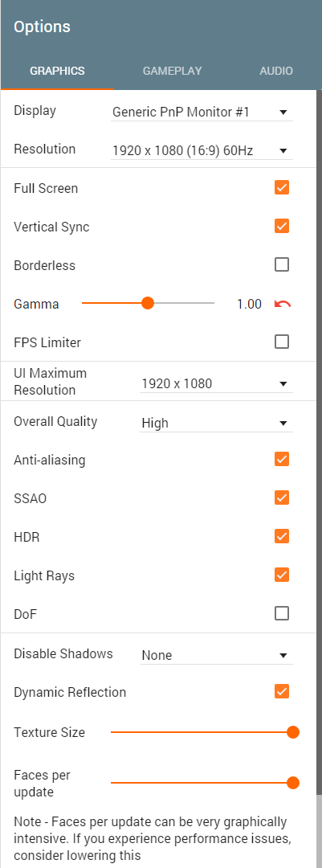The width and height of the screenshot is (322, 868).
Task: Uncheck Light Rays option
Action: (x=282, y=575)
